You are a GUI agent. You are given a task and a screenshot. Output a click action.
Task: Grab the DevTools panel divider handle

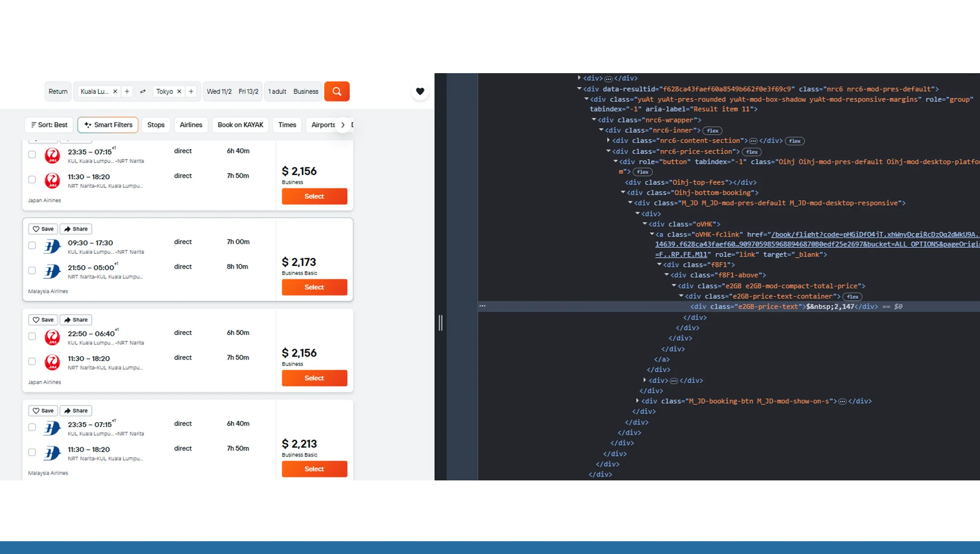coord(440,323)
